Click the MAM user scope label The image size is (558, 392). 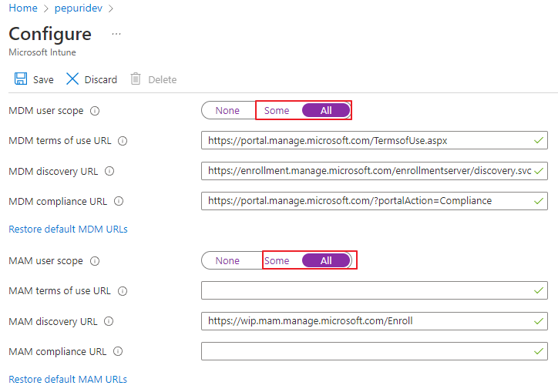[x=45, y=261]
